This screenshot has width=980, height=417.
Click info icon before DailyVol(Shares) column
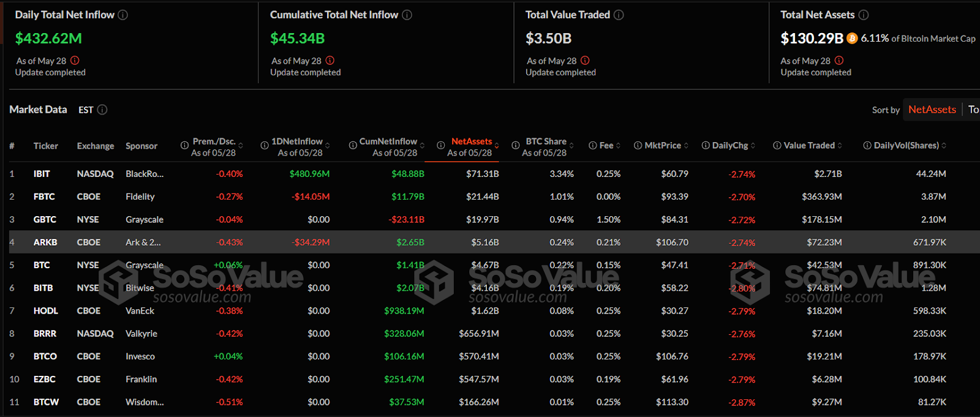pyautogui.click(x=867, y=146)
